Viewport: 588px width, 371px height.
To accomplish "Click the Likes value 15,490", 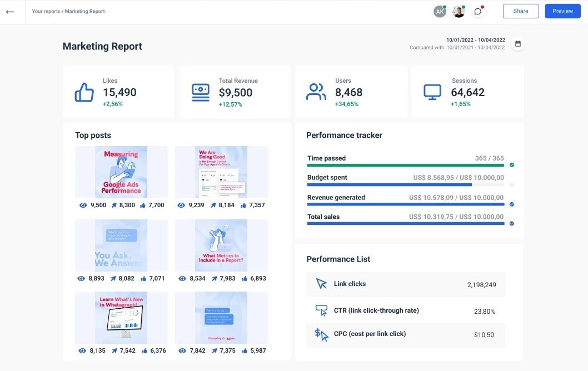I will point(119,92).
